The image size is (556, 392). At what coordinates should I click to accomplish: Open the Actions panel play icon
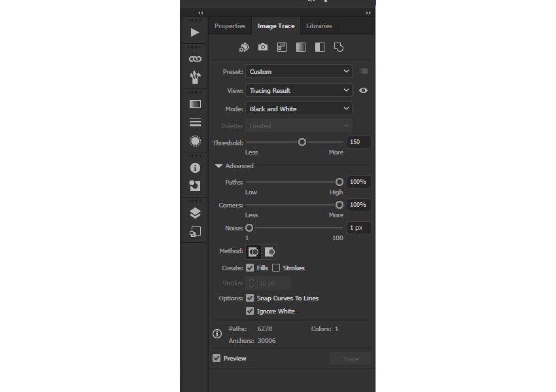pos(195,32)
